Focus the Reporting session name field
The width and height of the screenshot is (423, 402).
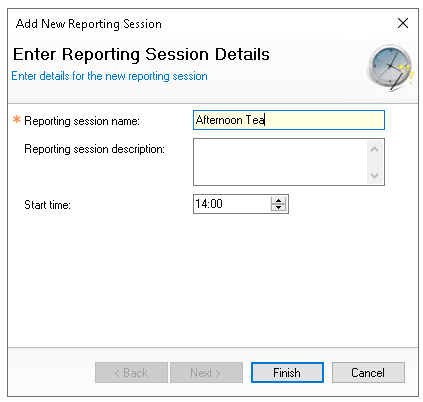pos(289,120)
